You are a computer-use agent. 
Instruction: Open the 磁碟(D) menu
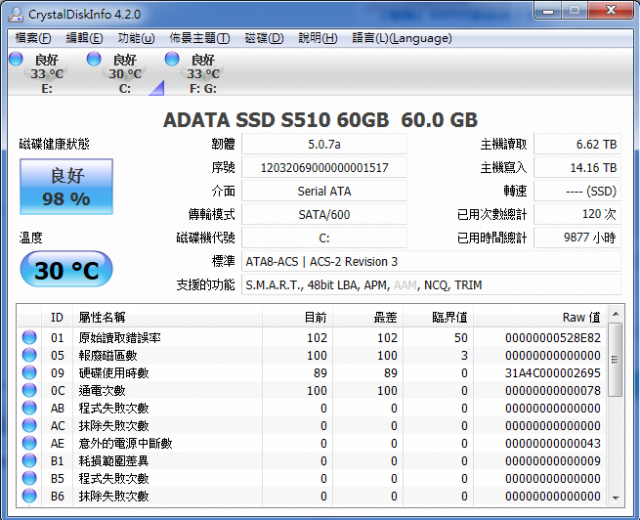(264, 38)
